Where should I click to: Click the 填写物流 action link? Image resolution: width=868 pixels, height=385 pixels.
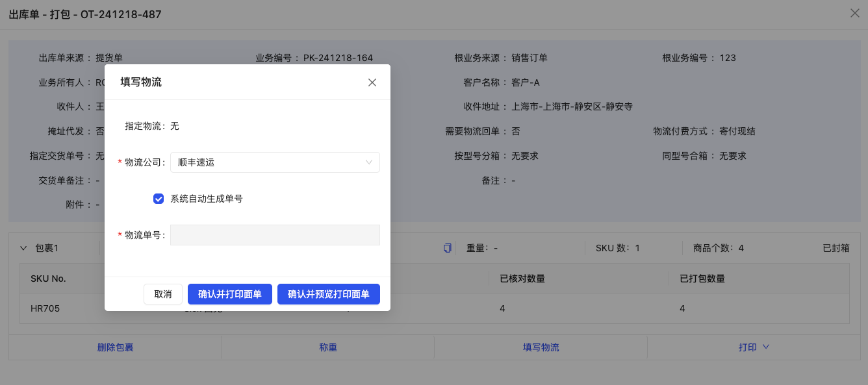(x=541, y=347)
